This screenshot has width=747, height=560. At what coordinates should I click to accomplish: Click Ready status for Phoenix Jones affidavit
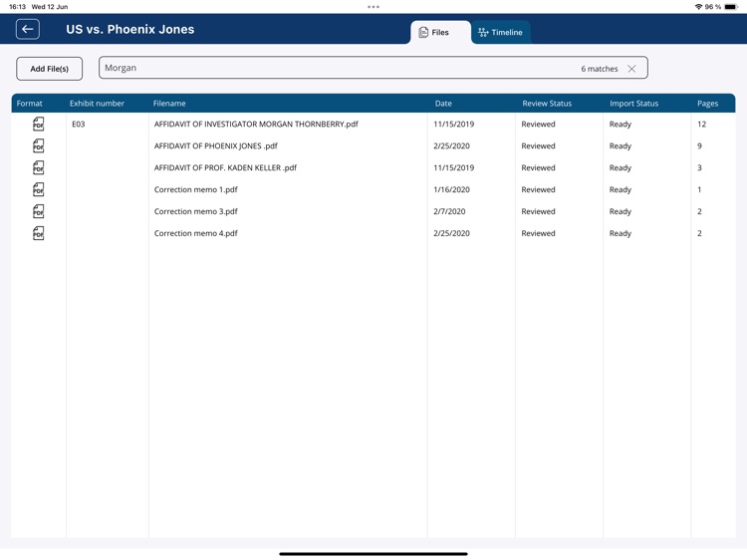click(620, 145)
